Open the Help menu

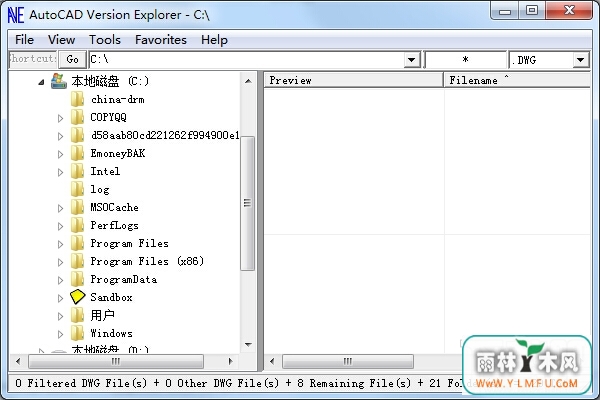(x=214, y=40)
